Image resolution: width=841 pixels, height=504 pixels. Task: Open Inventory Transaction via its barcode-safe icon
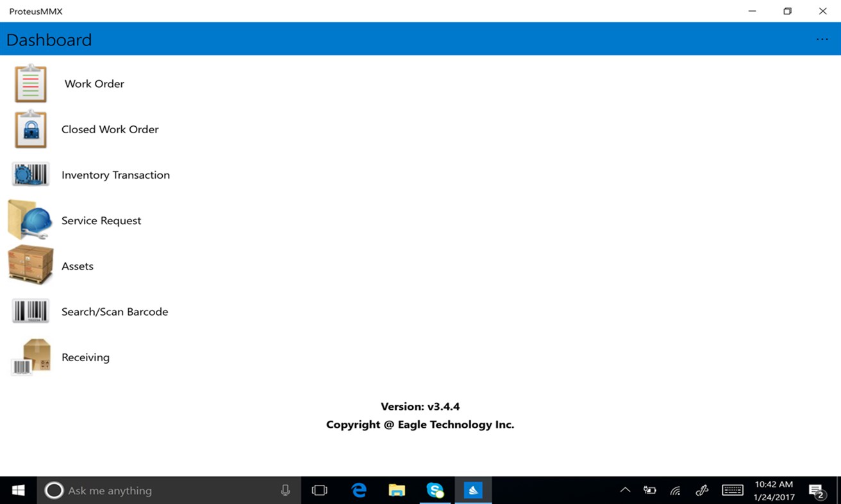tap(30, 174)
